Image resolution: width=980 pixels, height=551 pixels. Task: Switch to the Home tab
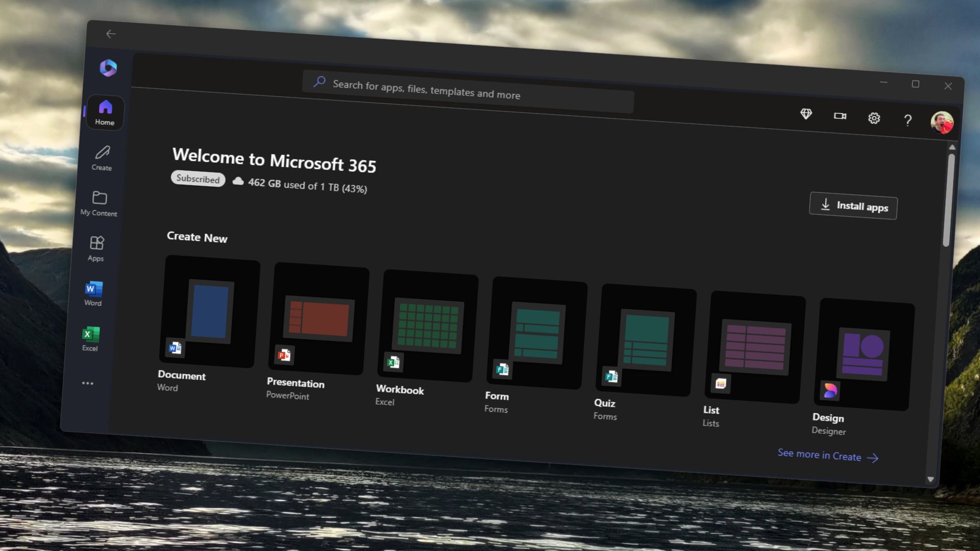pyautogui.click(x=105, y=112)
